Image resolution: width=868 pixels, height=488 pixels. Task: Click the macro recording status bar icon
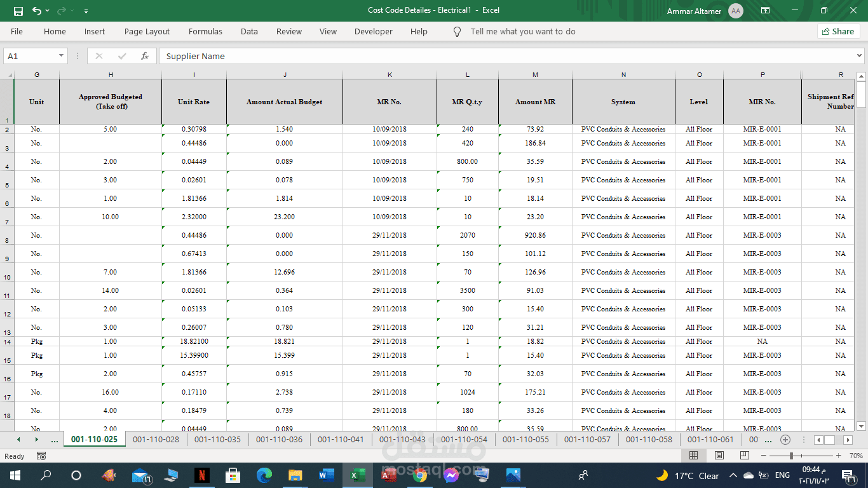(41, 456)
